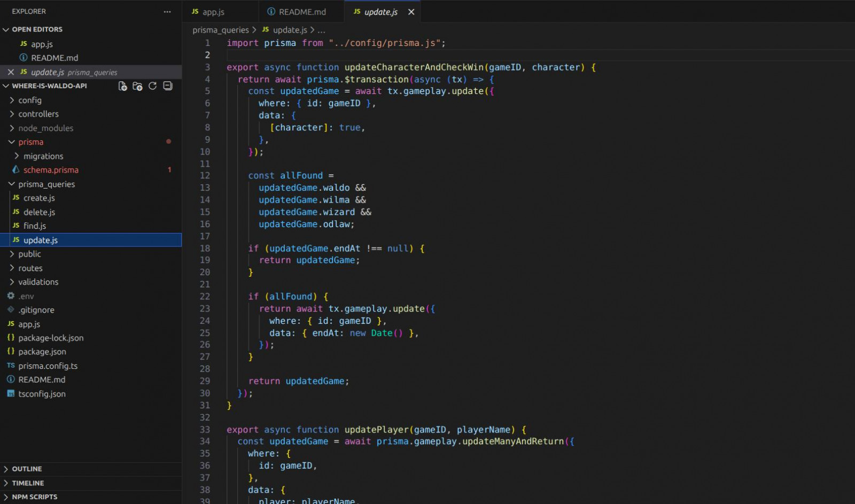Click the New File icon in explorer
Viewport: 855px width, 504px height.
point(122,86)
